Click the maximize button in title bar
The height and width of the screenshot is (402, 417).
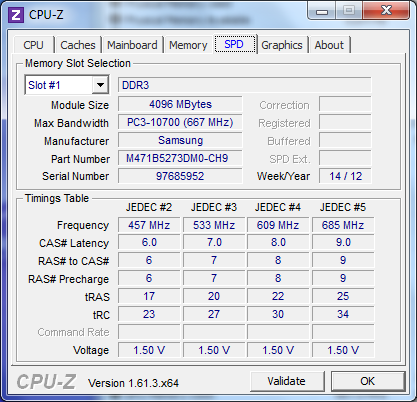[x=349, y=11]
